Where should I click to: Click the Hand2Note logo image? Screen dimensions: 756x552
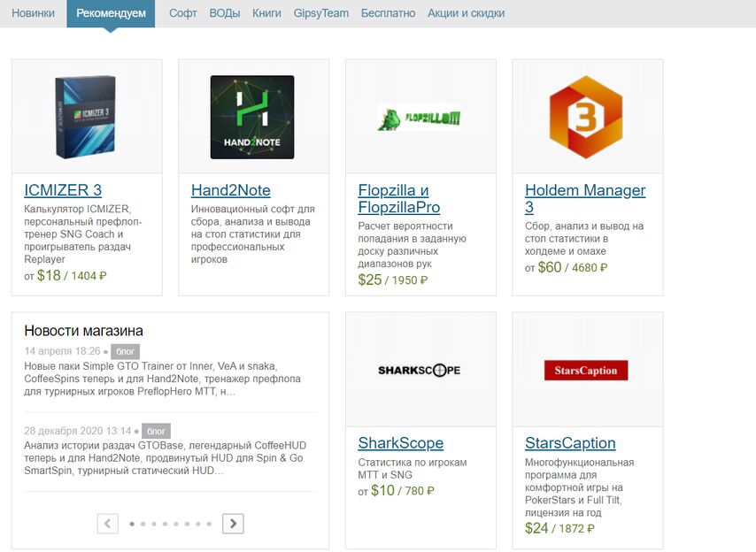pos(252,117)
